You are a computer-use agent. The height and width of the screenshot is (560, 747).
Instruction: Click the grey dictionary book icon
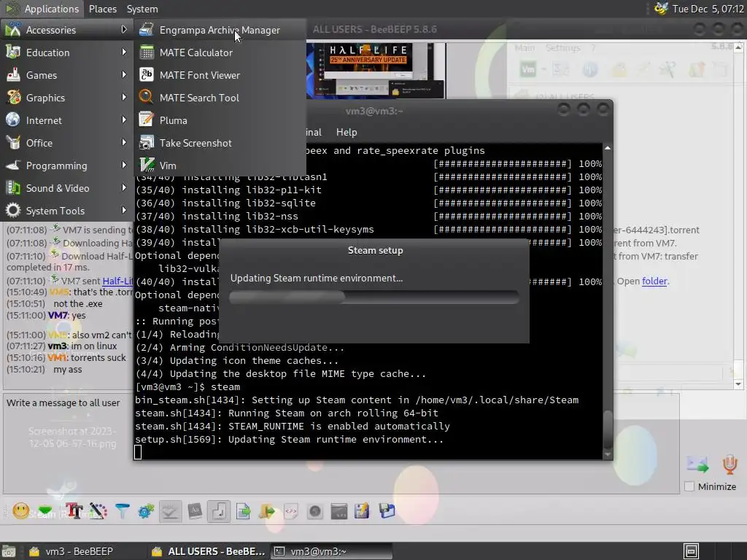pyautogui.click(x=195, y=511)
